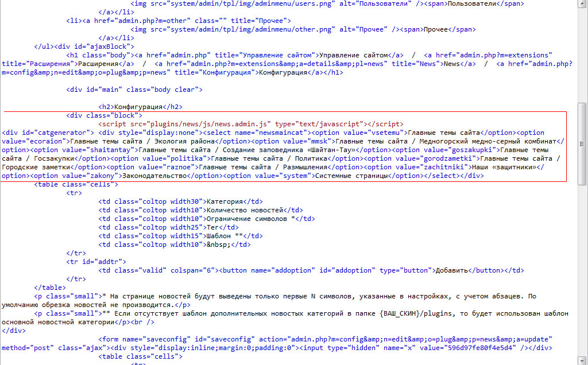Image resolution: width=588 pixels, height=365 pixels.
Task: Click the td line containing Категория
Action: [180, 202]
